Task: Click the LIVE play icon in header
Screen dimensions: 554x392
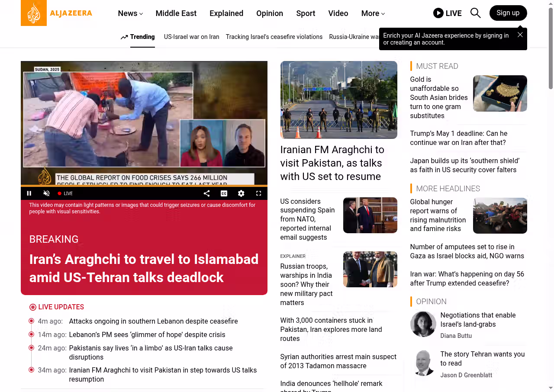Action: (438, 13)
